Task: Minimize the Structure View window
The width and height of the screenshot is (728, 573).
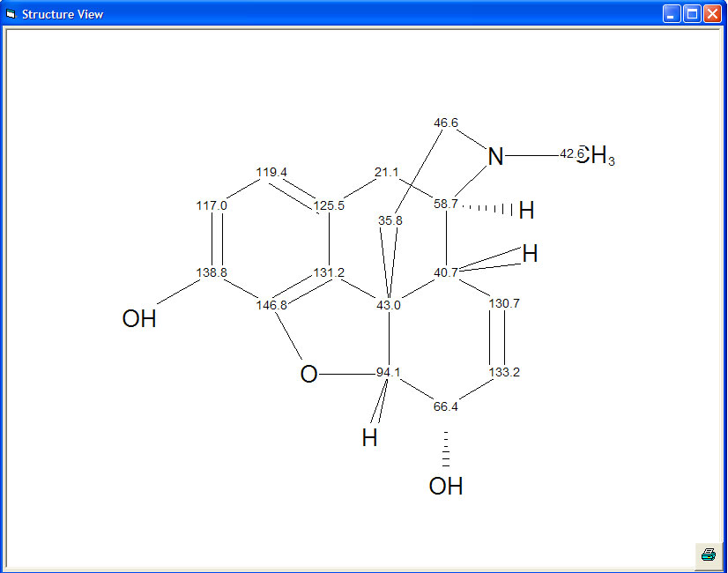Action: (x=671, y=14)
